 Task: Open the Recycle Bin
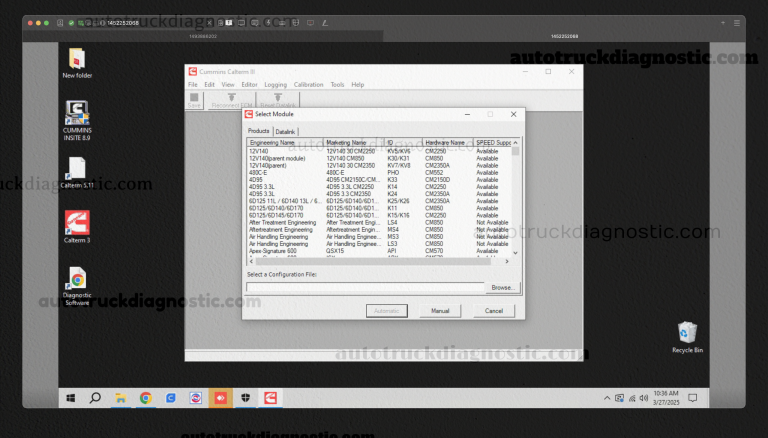(687, 337)
